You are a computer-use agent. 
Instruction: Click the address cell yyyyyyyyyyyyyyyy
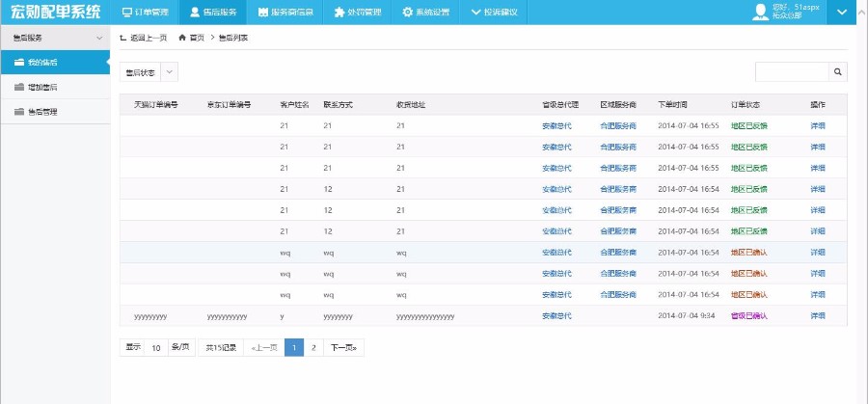425,316
